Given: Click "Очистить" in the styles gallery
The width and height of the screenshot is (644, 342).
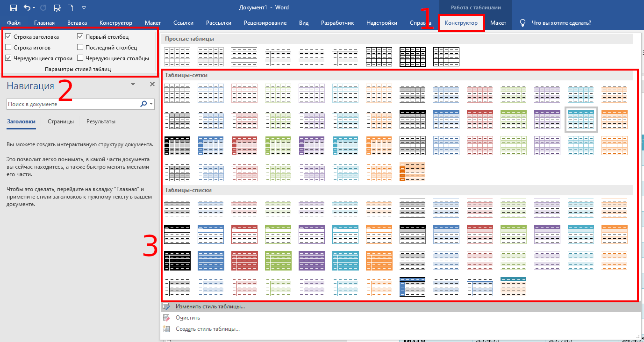Looking at the screenshot, I should 188,318.
